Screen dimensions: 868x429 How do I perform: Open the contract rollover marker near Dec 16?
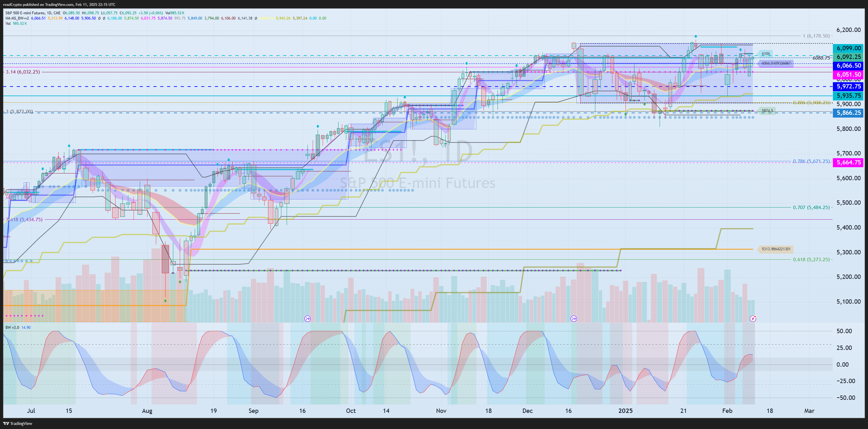click(574, 319)
